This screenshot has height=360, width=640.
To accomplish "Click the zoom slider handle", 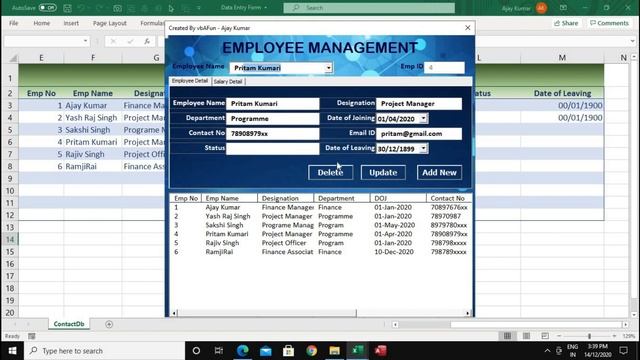I will click(589, 336).
